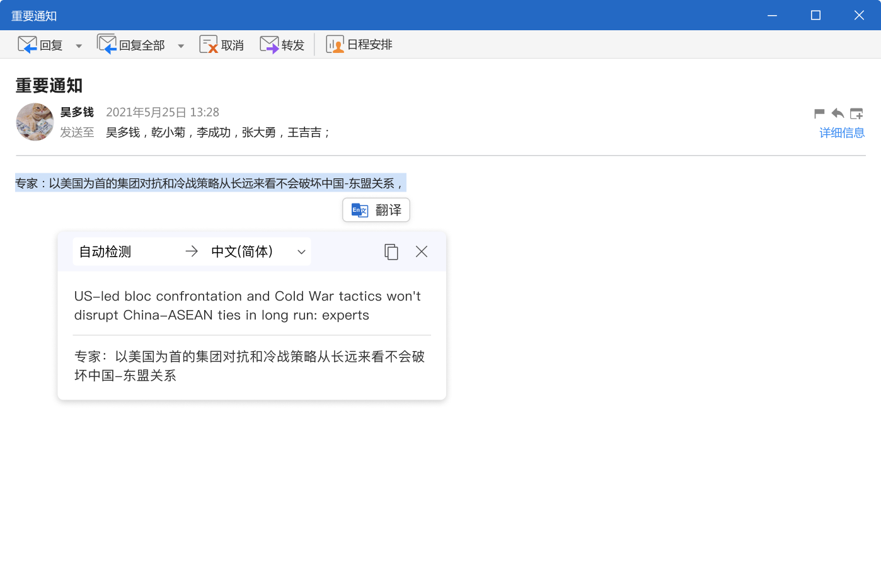Open Schedule (日程安排) from the toolbar
The image size is (881, 588).
click(x=359, y=45)
